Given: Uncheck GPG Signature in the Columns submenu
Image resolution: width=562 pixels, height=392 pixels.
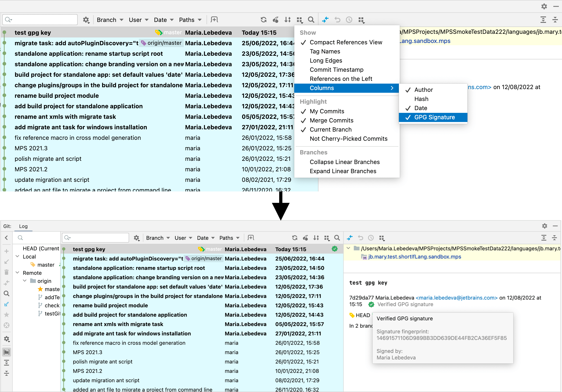Looking at the screenshot, I should pos(434,117).
